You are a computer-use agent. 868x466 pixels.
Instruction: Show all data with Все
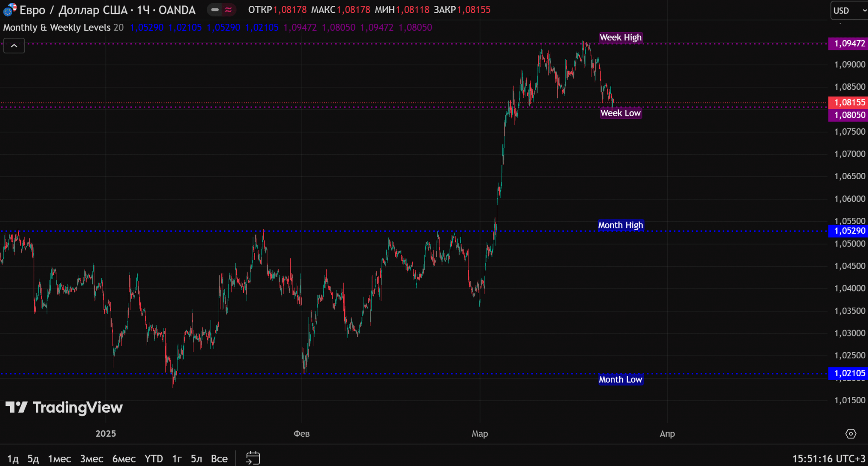(x=219, y=458)
